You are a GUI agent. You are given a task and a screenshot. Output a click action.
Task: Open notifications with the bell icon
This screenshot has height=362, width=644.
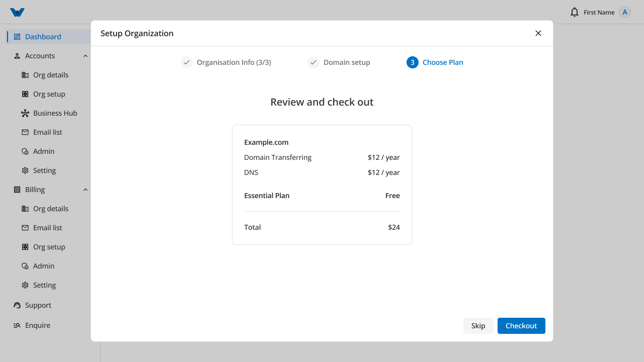(x=575, y=12)
